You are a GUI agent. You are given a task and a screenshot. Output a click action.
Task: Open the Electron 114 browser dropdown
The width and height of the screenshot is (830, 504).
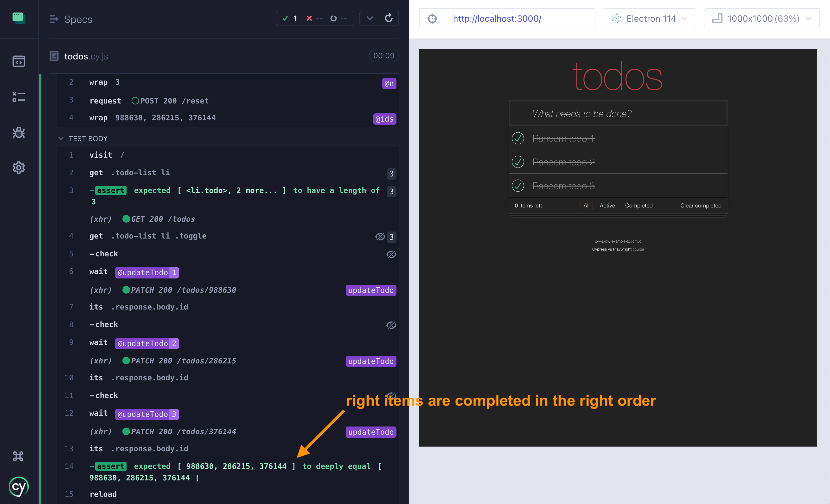(x=650, y=19)
